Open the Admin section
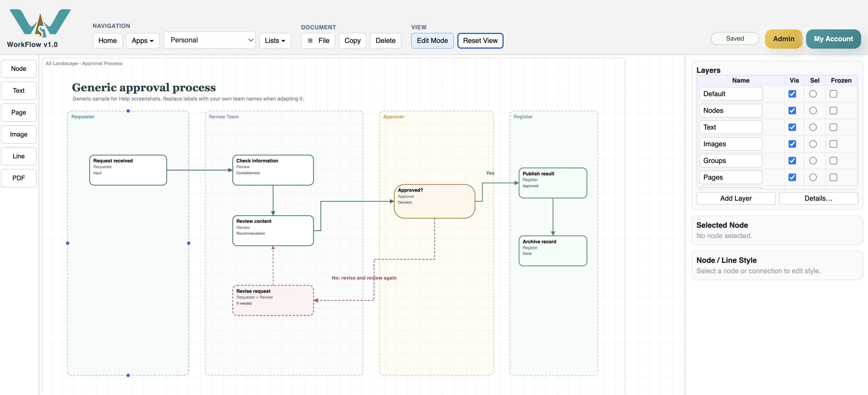This screenshot has width=868, height=395. click(783, 39)
